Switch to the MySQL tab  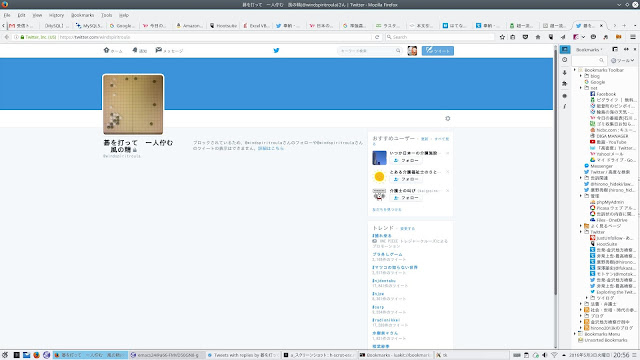(x=89, y=26)
